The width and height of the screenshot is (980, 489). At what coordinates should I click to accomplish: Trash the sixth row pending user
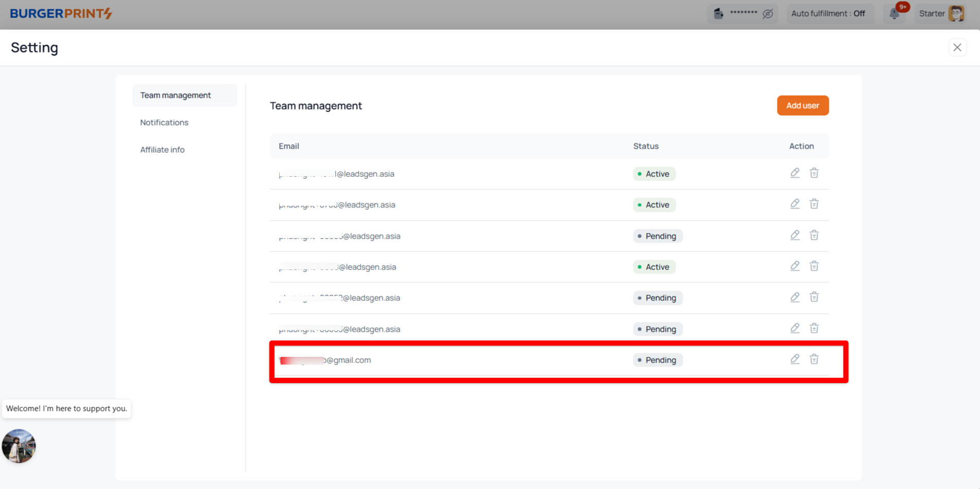click(814, 329)
